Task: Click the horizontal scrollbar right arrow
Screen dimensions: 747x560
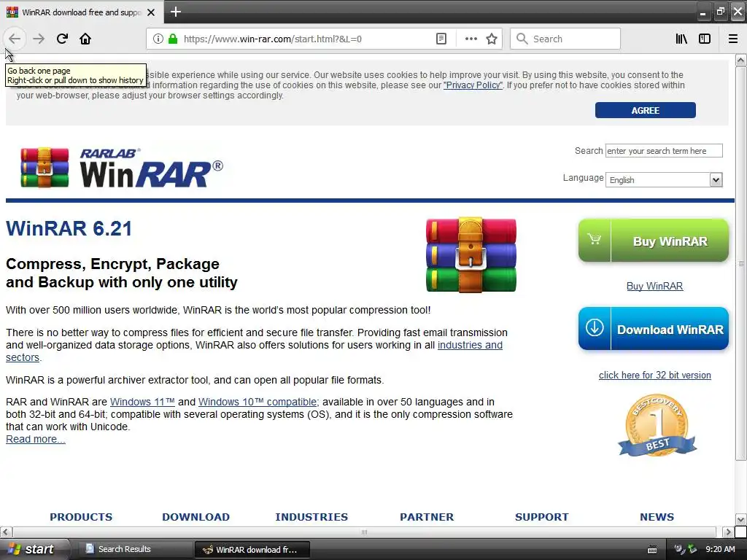Action: point(728,532)
